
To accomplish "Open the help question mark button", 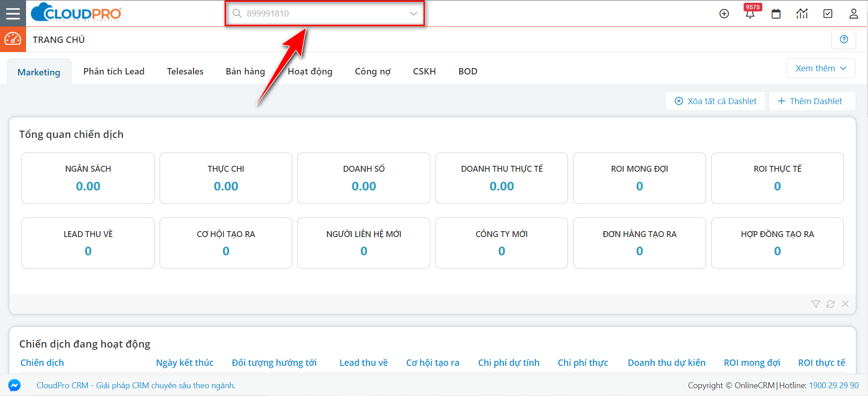I will coord(844,39).
